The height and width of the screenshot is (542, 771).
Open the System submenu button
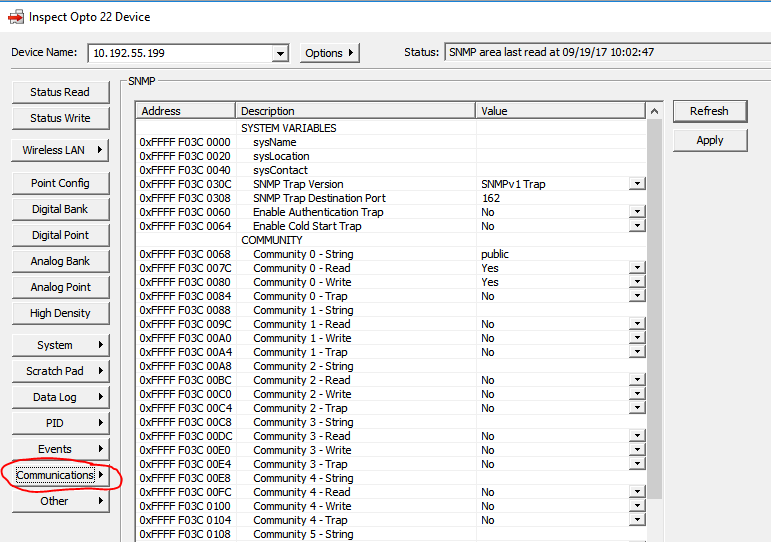coord(60,345)
